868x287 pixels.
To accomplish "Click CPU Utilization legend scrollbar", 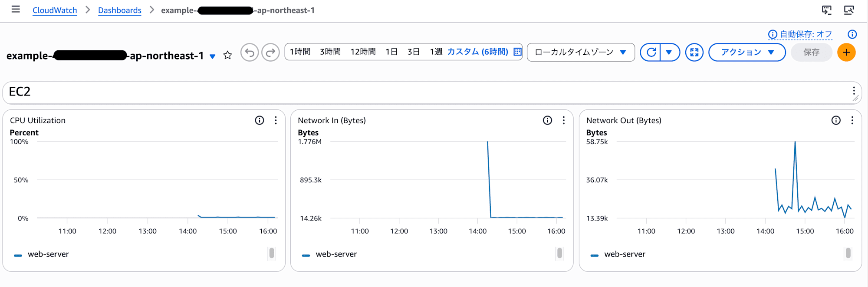I will pos(272,253).
